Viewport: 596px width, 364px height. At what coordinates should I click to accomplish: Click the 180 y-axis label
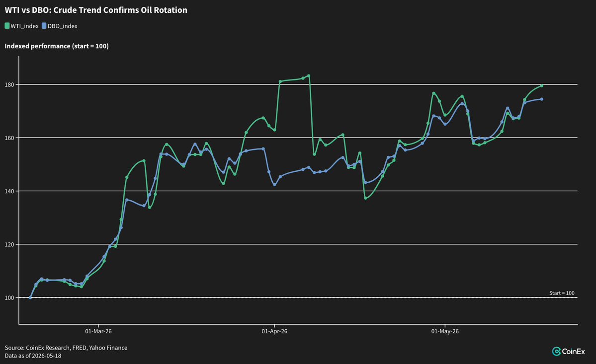pos(9,84)
